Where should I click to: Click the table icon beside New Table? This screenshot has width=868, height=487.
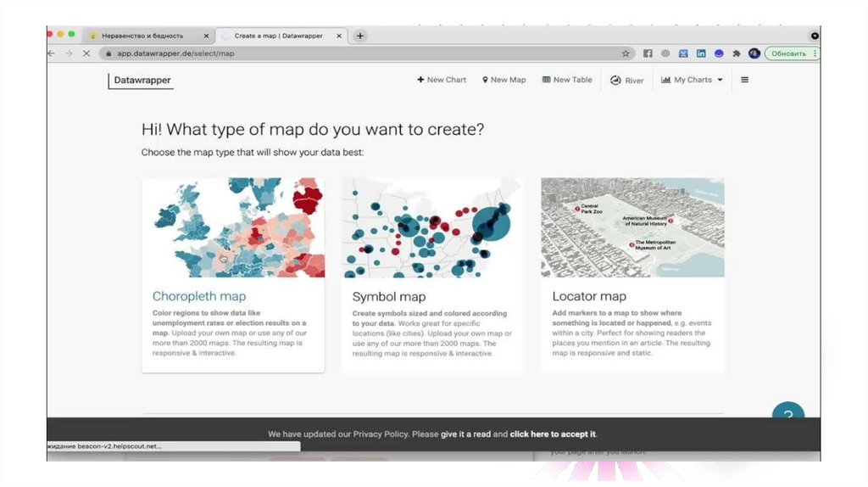[x=547, y=80]
